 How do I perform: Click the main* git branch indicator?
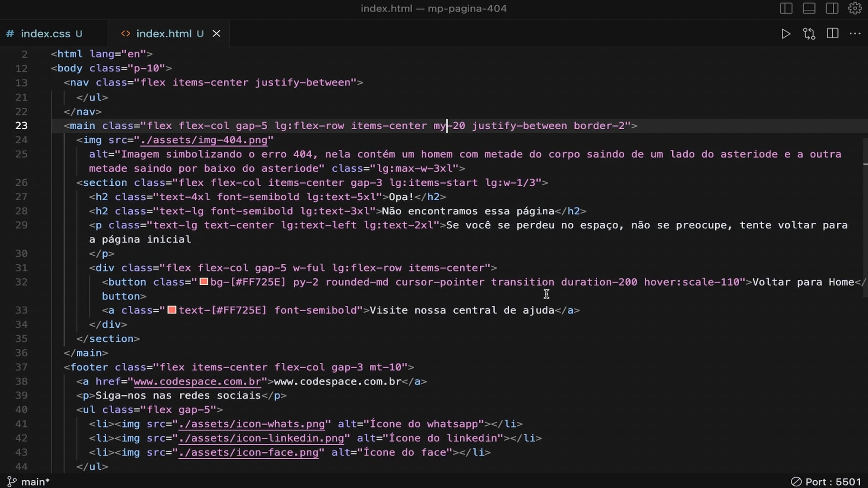(28, 482)
